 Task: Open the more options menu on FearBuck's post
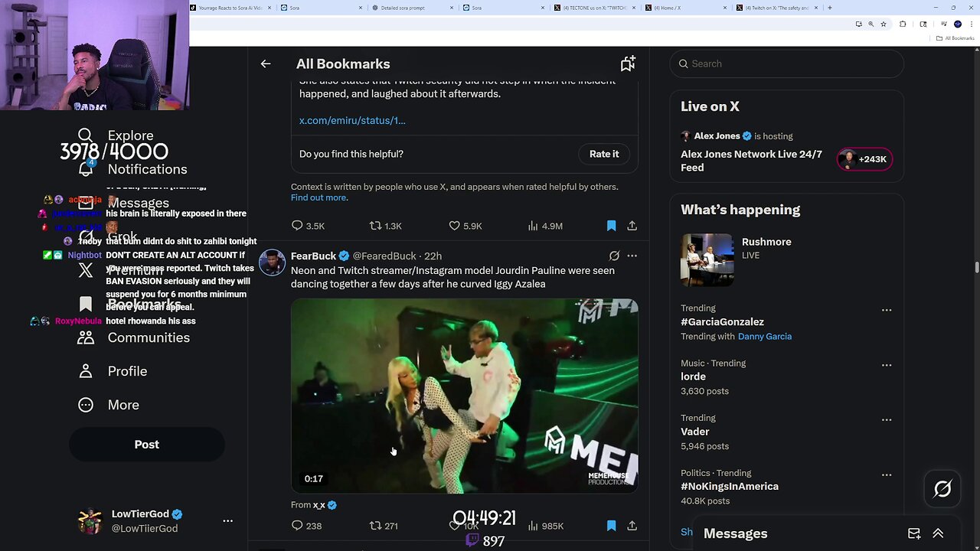tap(632, 256)
